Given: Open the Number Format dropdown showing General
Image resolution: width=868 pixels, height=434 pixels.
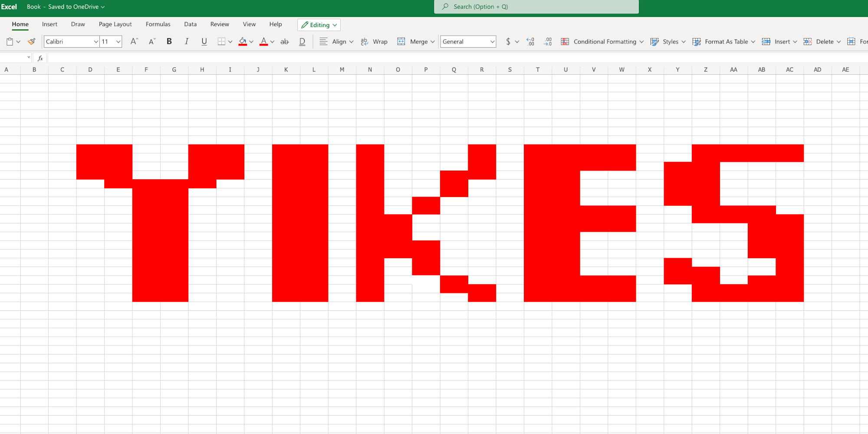Looking at the screenshot, I should pos(468,41).
